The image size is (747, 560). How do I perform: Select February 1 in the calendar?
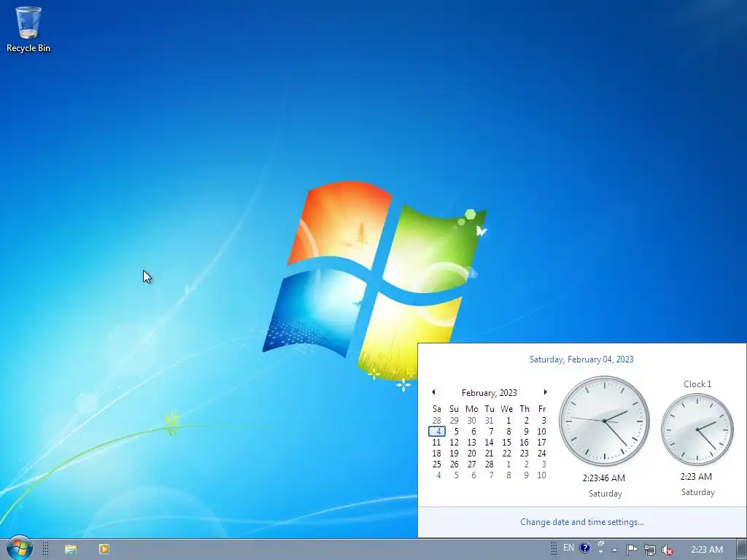point(508,421)
